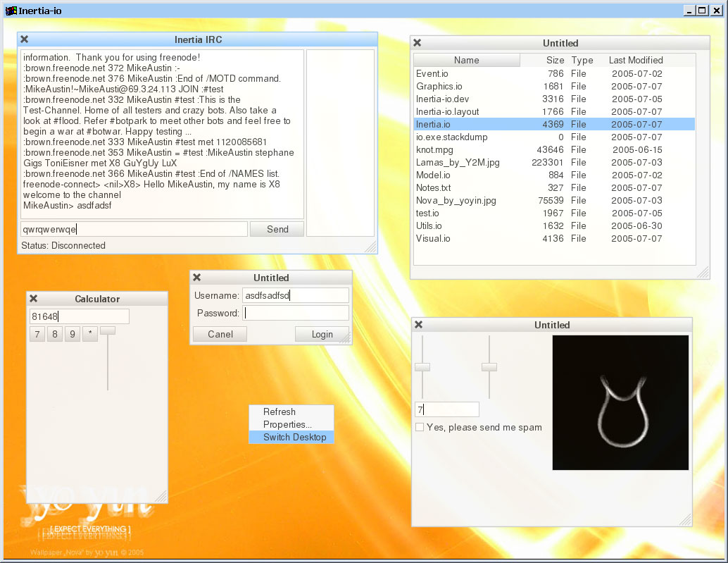Select Visual.io in the file list
This screenshot has width=728, height=563.
tap(554, 238)
